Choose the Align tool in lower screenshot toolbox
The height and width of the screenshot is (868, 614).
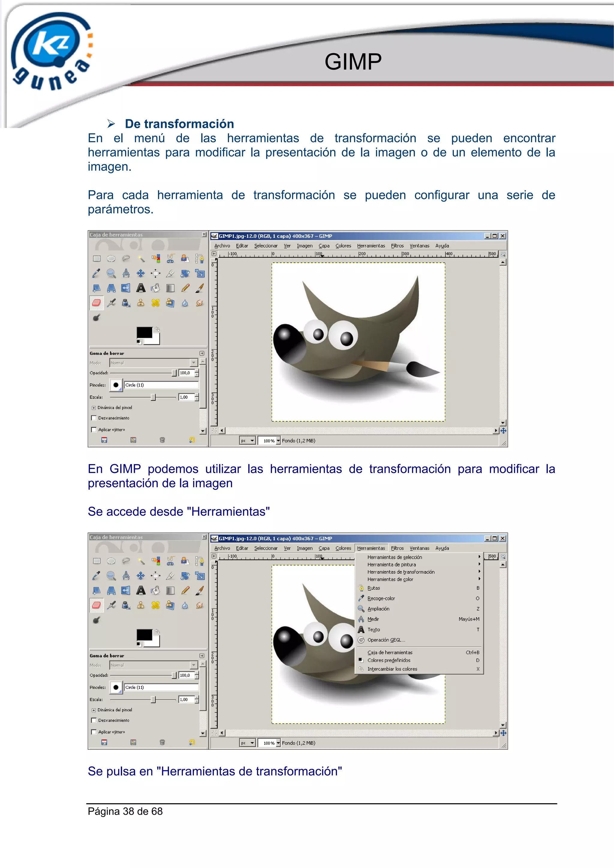pos(156,576)
